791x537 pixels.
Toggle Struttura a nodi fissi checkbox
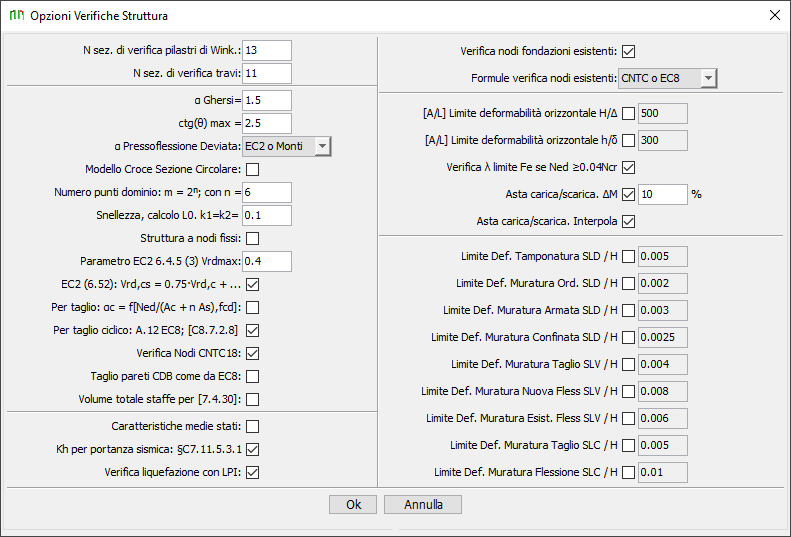click(253, 238)
